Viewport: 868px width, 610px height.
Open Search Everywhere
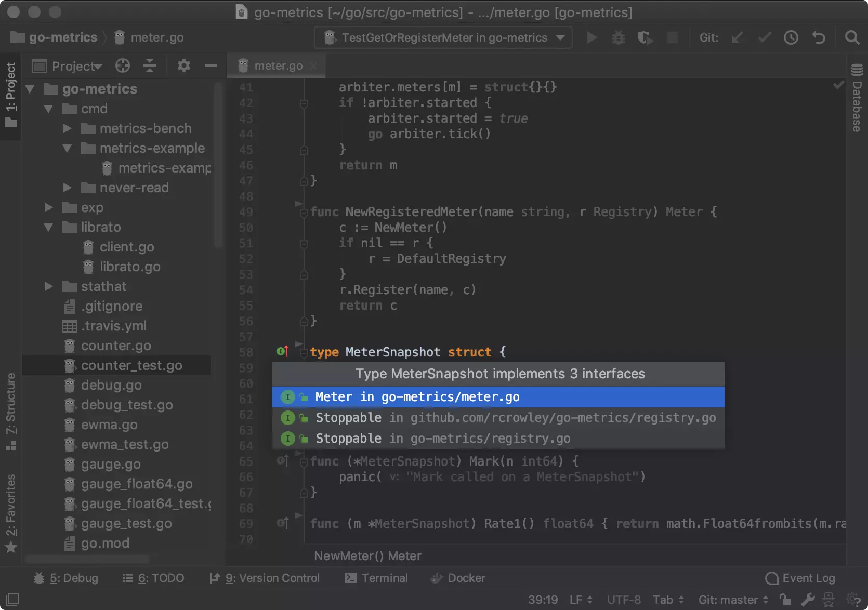852,37
